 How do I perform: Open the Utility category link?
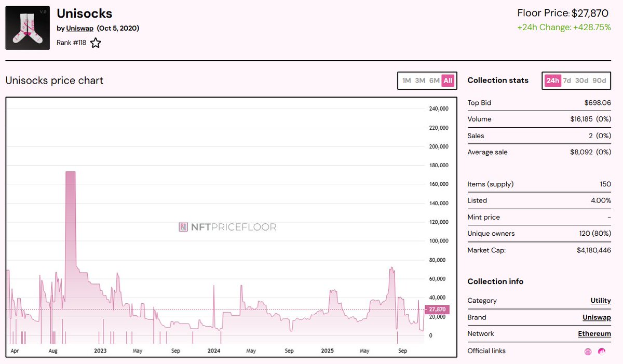pyautogui.click(x=601, y=301)
